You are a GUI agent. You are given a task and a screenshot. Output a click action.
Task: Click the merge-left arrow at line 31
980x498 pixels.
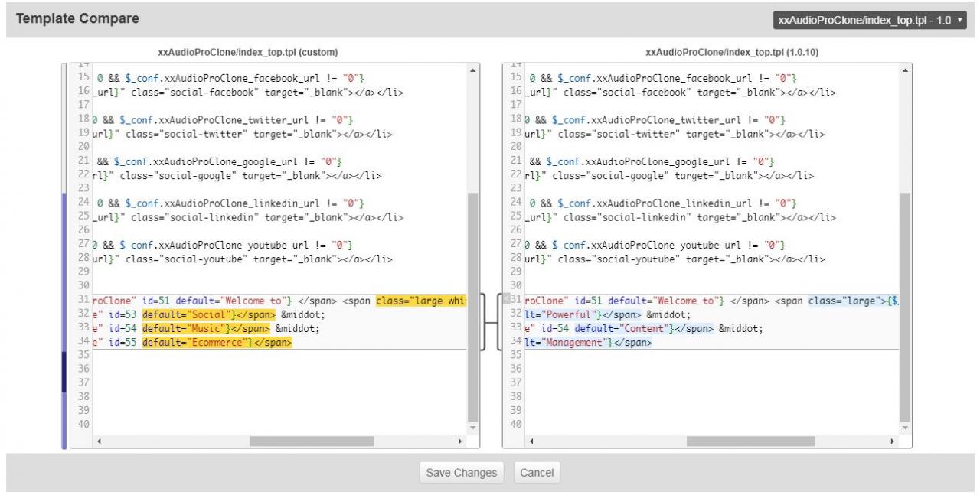505,298
